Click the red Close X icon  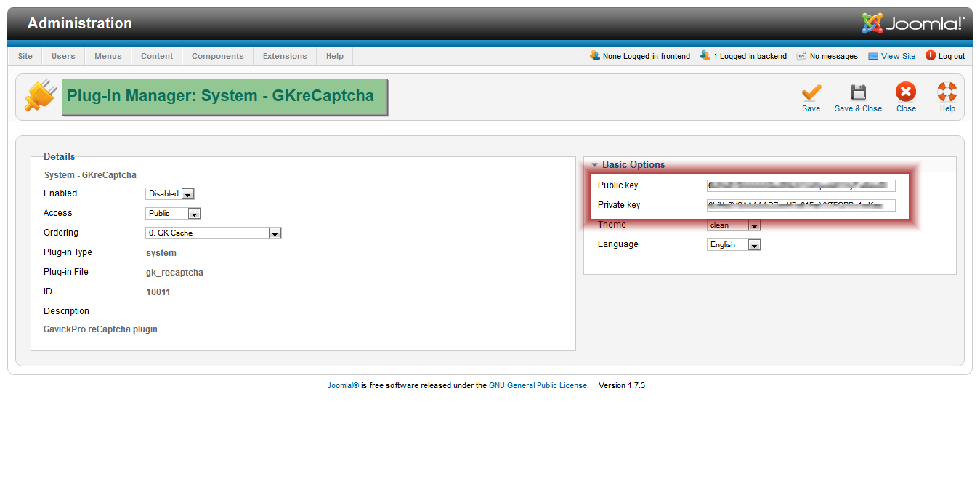906,92
